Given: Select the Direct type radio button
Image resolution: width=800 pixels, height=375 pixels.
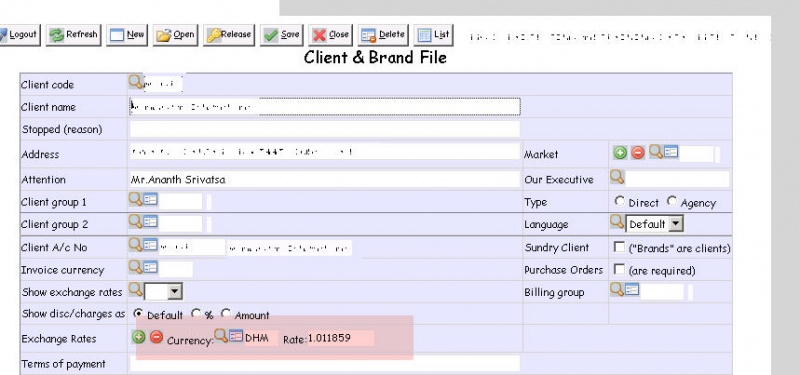Looking at the screenshot, I should 619,202.
